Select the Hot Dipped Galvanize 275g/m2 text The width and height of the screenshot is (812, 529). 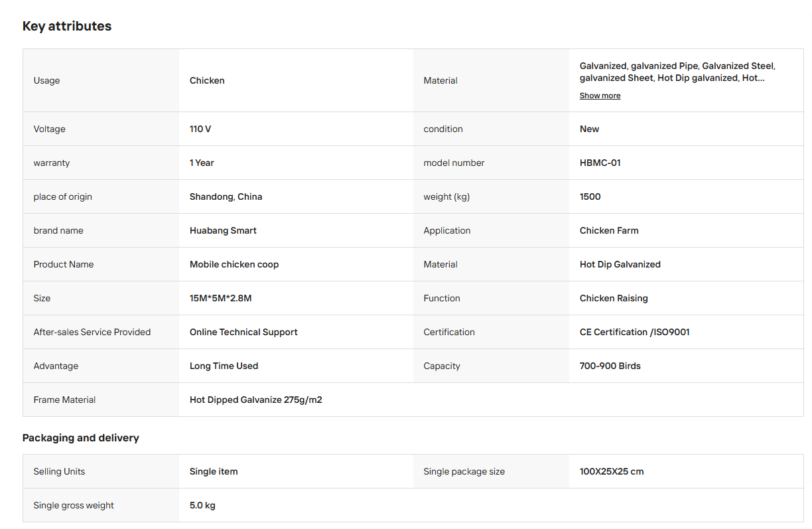pos(256,400)
